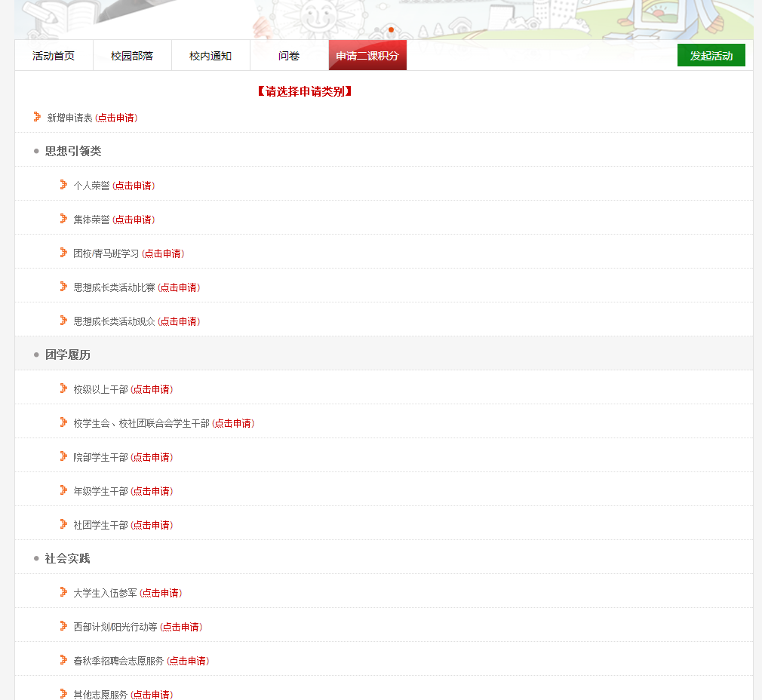Screen dimensions: 762x700
Task: Click 点击申请 next to 年级学生干部
Action: [152, 492]
